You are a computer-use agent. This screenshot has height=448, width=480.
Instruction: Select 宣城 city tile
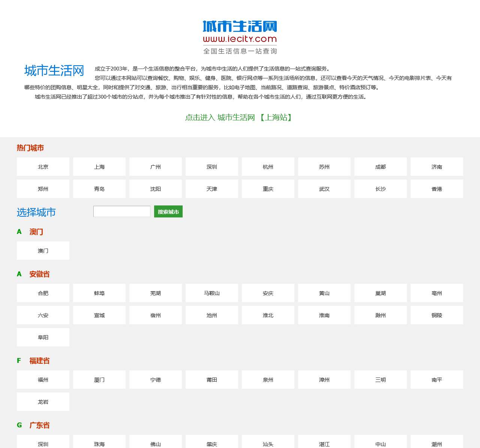tap(99, 315)
